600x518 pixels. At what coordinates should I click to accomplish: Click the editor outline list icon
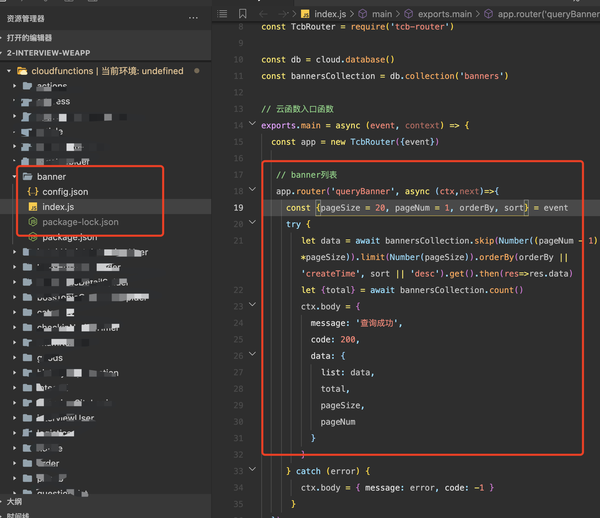(x=222, y=14)
